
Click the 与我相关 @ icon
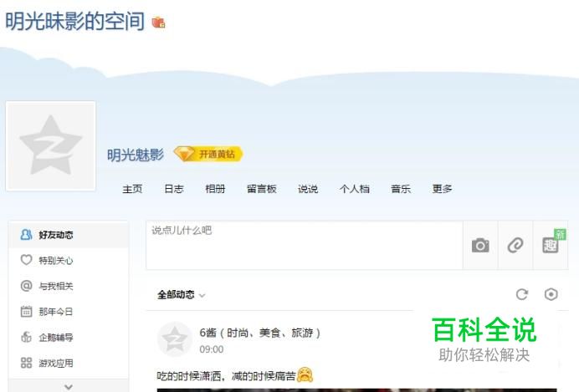point(26,286)
